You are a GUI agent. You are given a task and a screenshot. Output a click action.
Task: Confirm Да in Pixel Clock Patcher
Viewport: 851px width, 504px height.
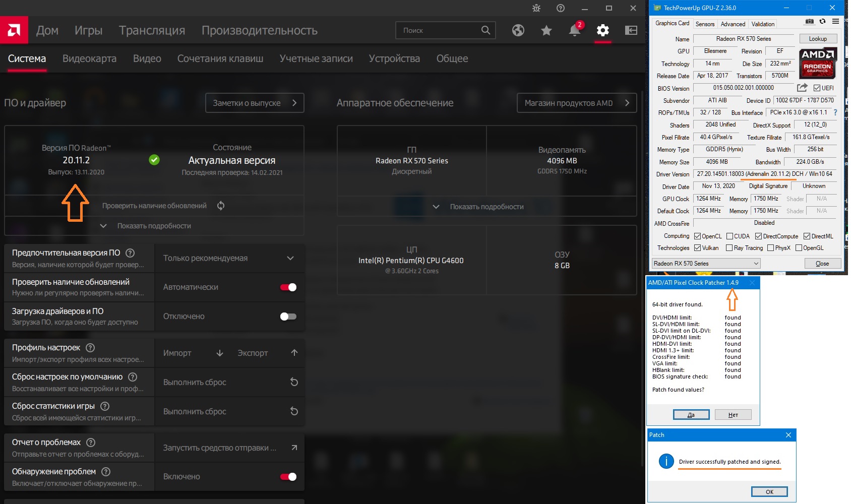coord(691,415)
